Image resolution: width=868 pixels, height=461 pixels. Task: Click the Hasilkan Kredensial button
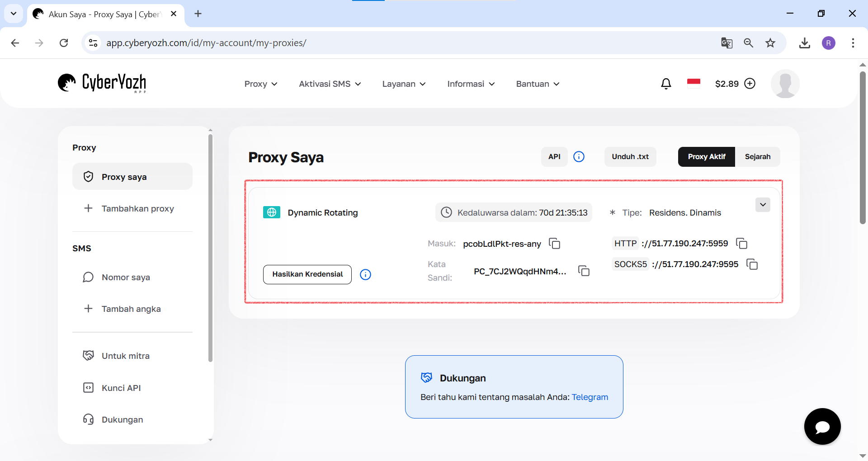[307, 274]
